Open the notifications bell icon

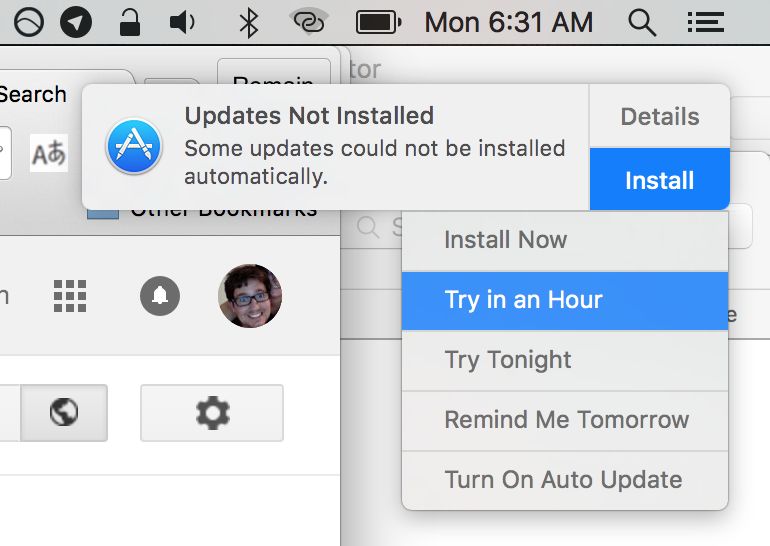pos(160,295)
